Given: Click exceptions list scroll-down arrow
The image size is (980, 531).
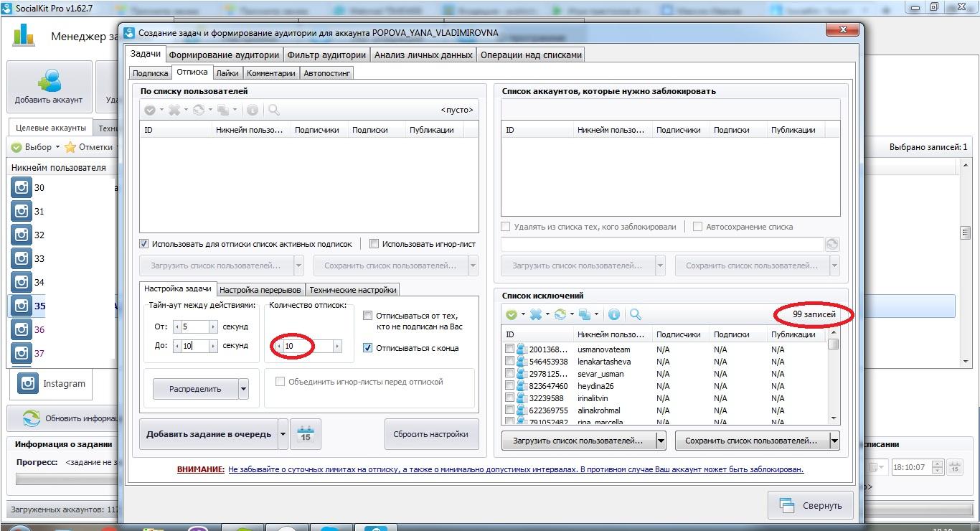Looking at the screenshot, I should pyautogui.click(x=833, y=418).
